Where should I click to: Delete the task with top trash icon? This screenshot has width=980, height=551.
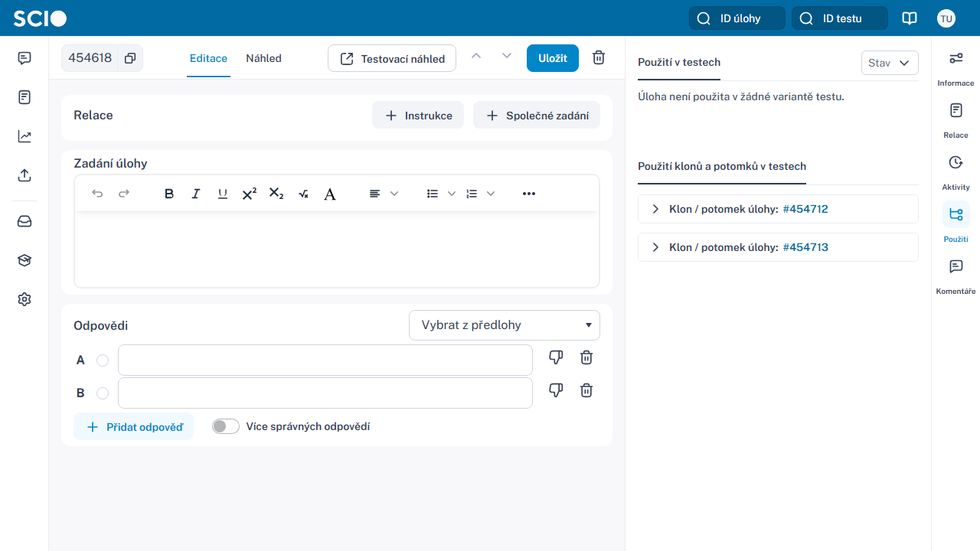[599, 58]
